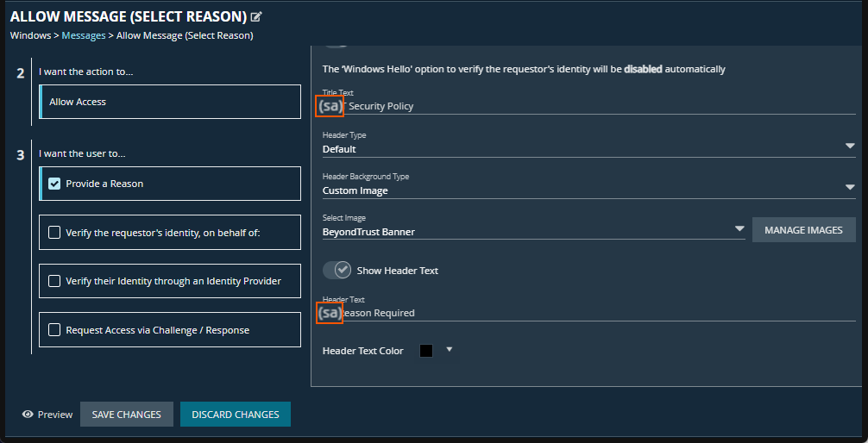
Task: Open the Header Text Color dropdown arrow
Action: tap(450, 350)
